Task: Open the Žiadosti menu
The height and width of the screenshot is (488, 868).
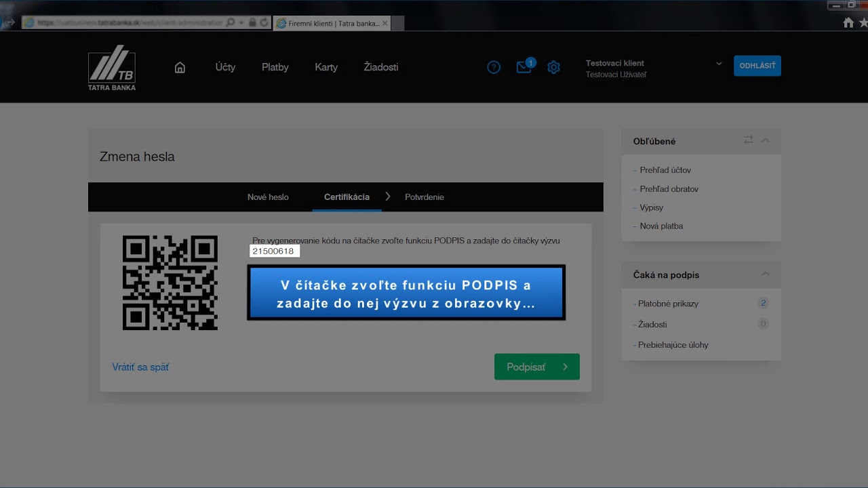Action: pos(381,67)
